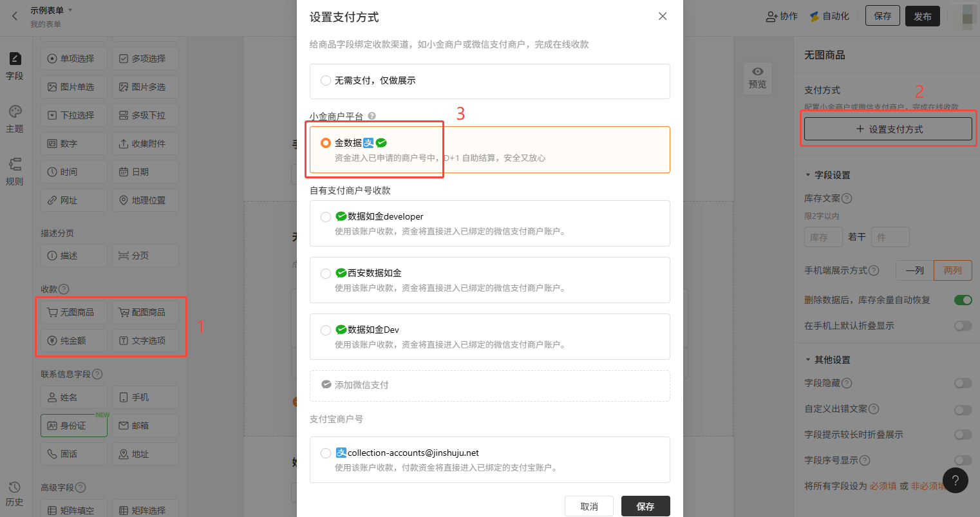
Task: Click help icon beside 库存文案
Action: pyautogui.click(x=847, y=198)
